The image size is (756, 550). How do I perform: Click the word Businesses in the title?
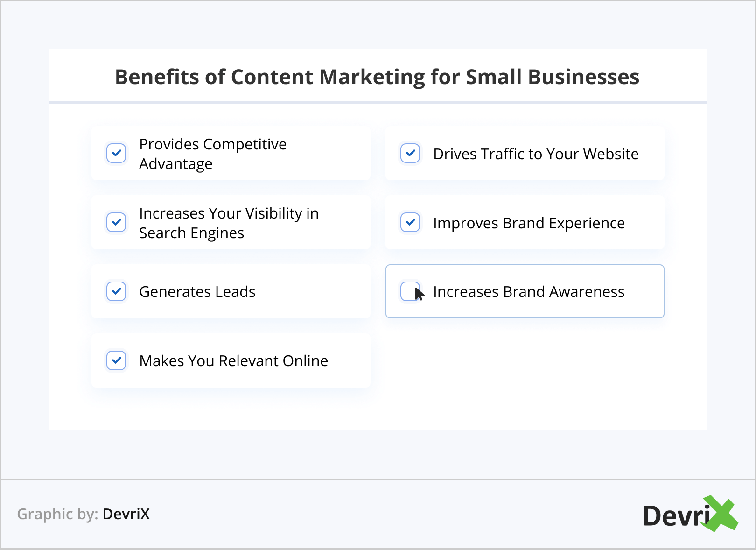(x=583, y=77)
